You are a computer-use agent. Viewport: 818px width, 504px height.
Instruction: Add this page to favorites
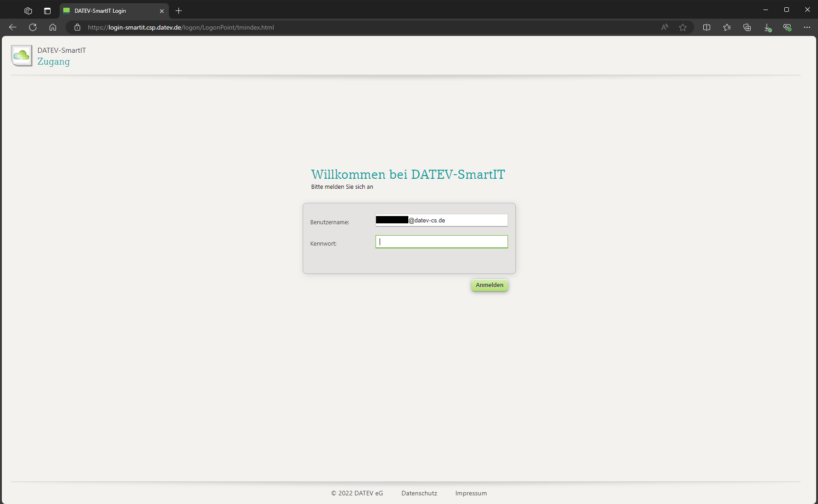682,27
